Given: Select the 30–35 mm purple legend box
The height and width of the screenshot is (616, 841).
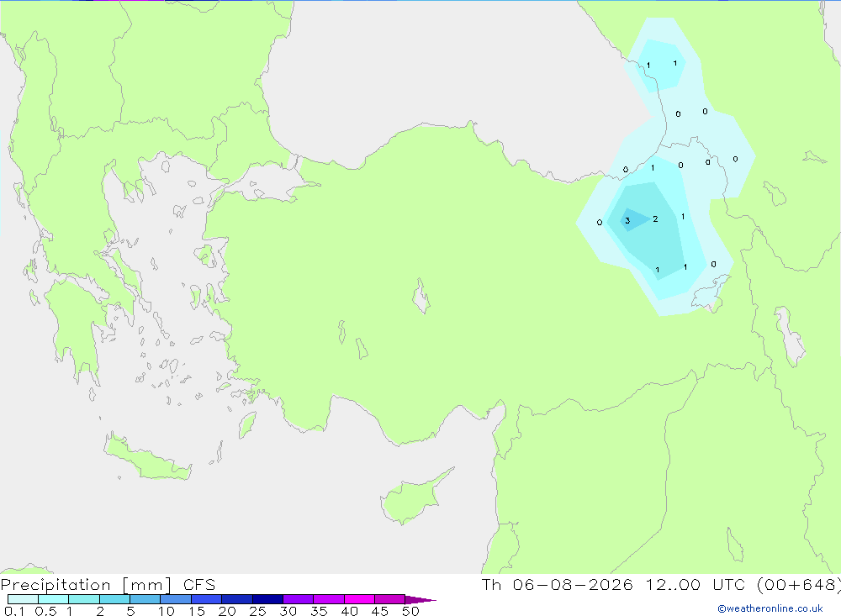Looking at the screenshot, I should (299, 599).
